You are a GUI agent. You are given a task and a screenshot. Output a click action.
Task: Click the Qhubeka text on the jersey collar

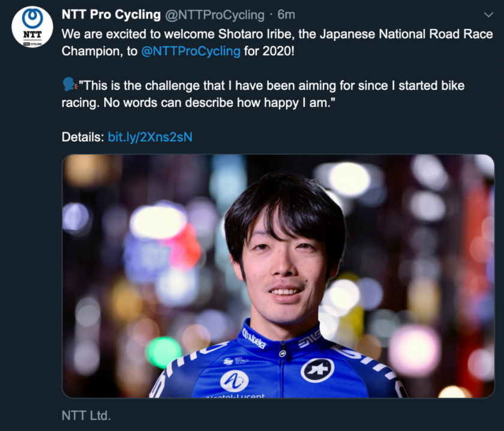254,338
